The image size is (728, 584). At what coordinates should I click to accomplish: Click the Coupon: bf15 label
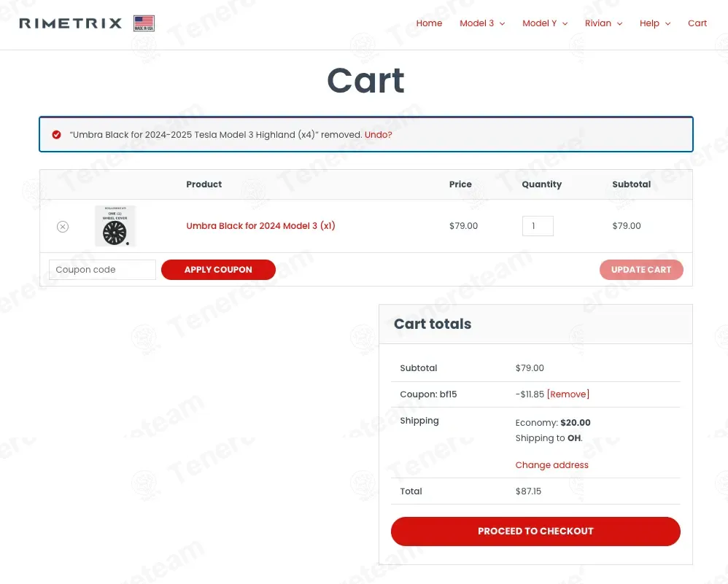click(x=428, y=394)
